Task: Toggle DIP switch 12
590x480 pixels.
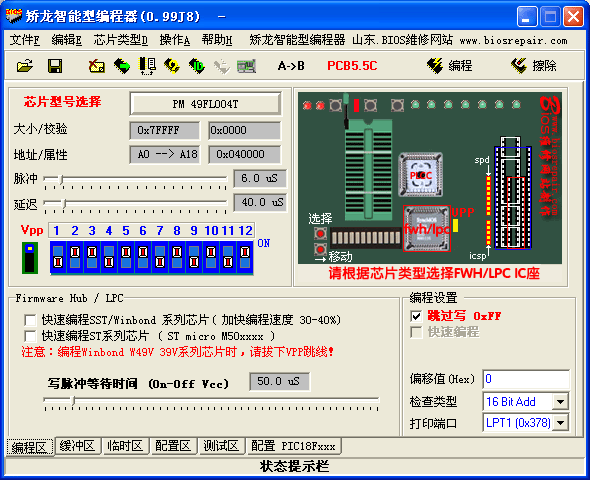Action: pos(245,257)
